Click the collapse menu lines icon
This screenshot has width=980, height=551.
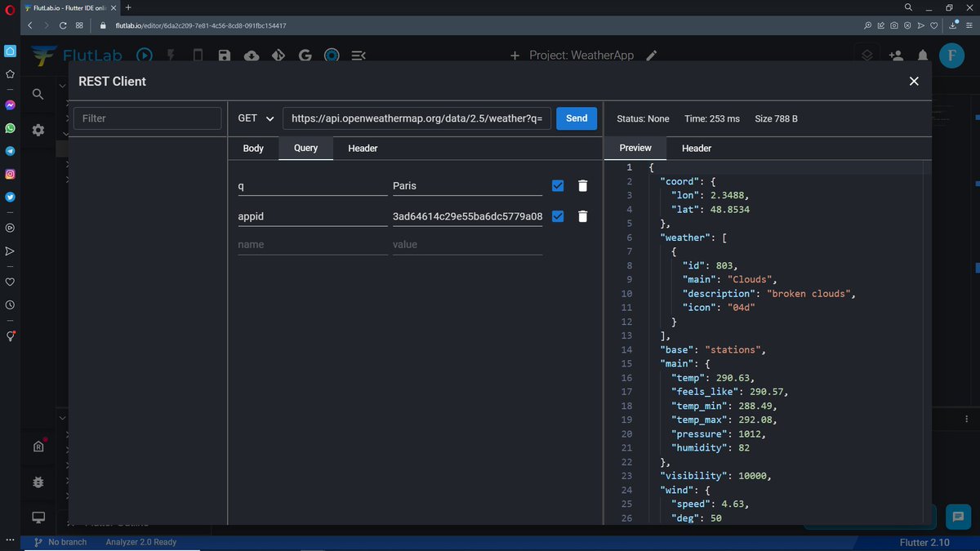(x=359, y=56)
